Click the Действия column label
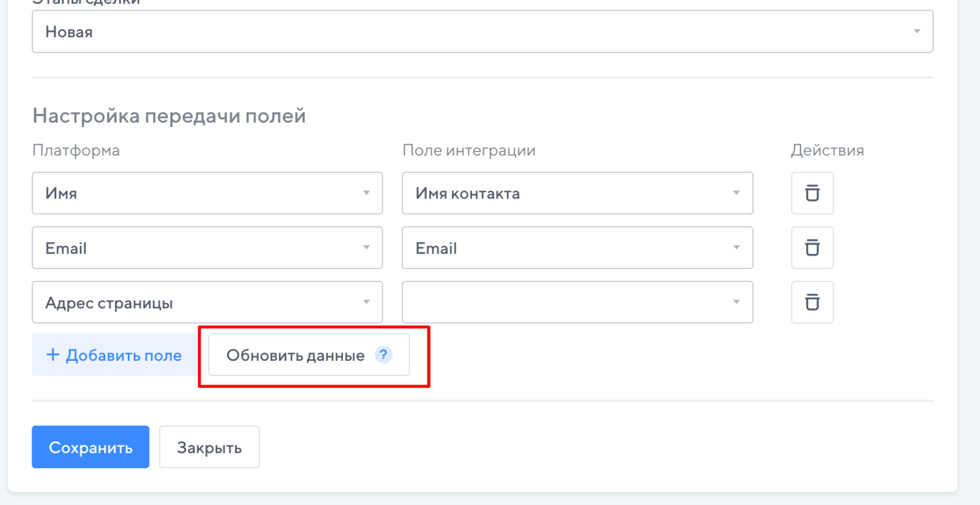This screenshot has width=980, height=505. (x=827, y=151)
